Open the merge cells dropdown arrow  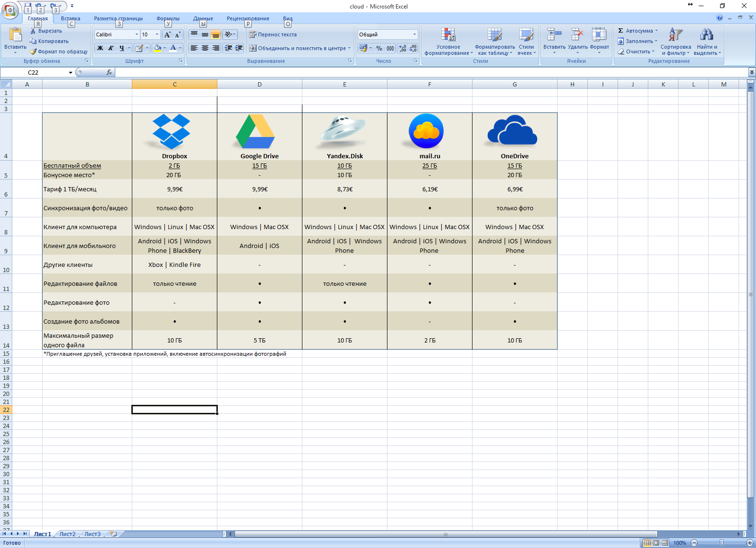(x=350, y=48)
